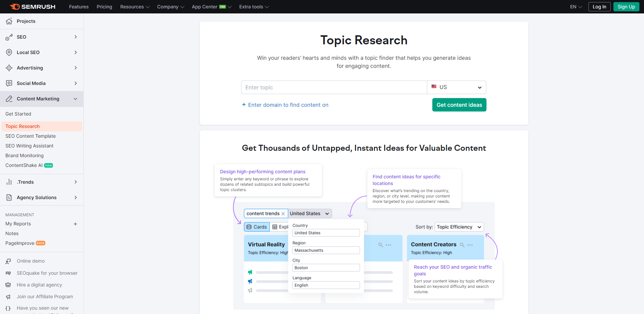This screenshot has height=314, width=644.
Task: Collapse the Content Marketing section
Action: (x=75, y=99)
